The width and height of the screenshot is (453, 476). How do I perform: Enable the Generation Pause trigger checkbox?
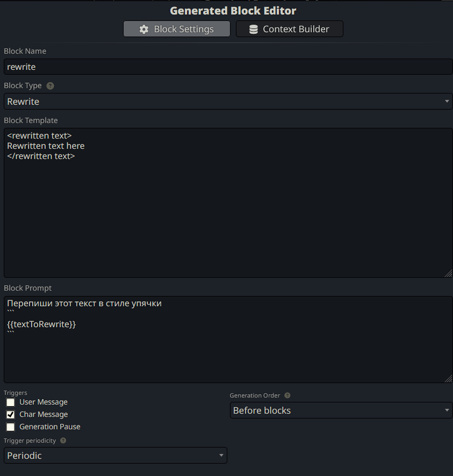(11, 427)
